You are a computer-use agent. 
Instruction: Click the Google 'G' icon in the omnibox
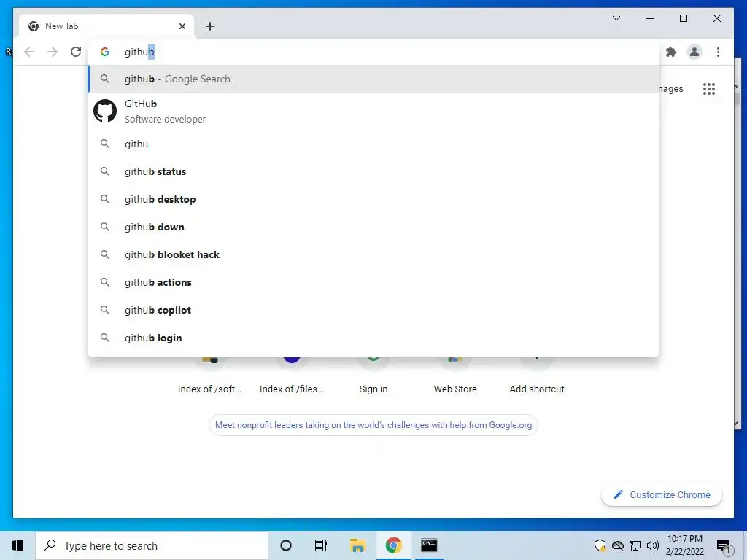(105, 52)
